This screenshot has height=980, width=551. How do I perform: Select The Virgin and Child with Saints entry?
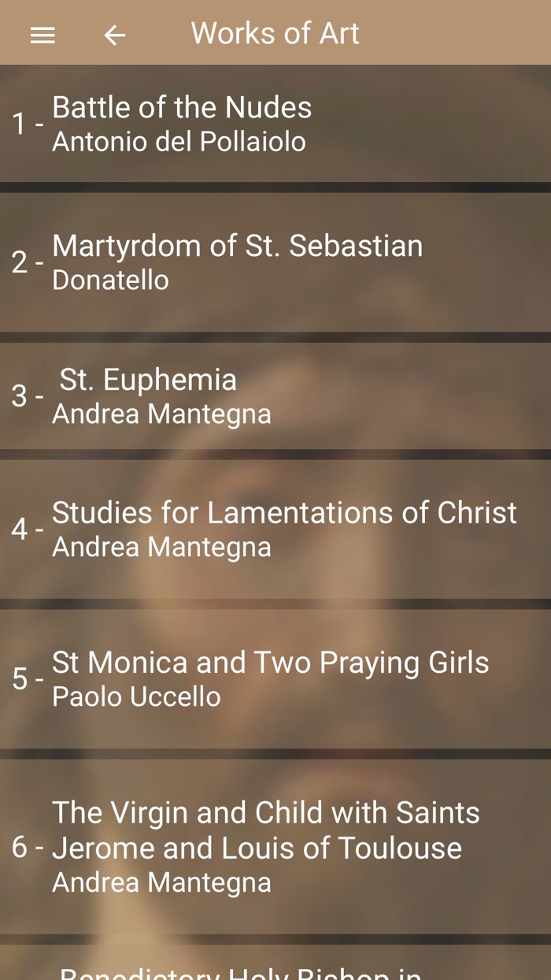tap(275, 847)
